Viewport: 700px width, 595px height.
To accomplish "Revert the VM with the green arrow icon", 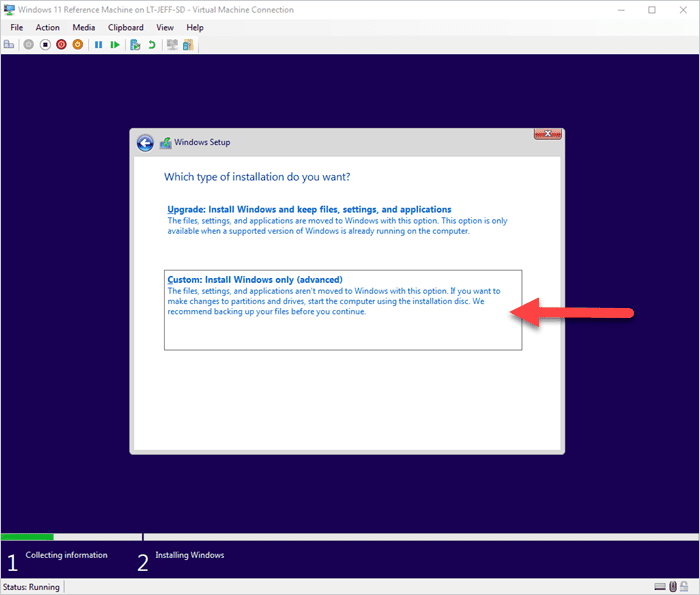I will (152, 45).
